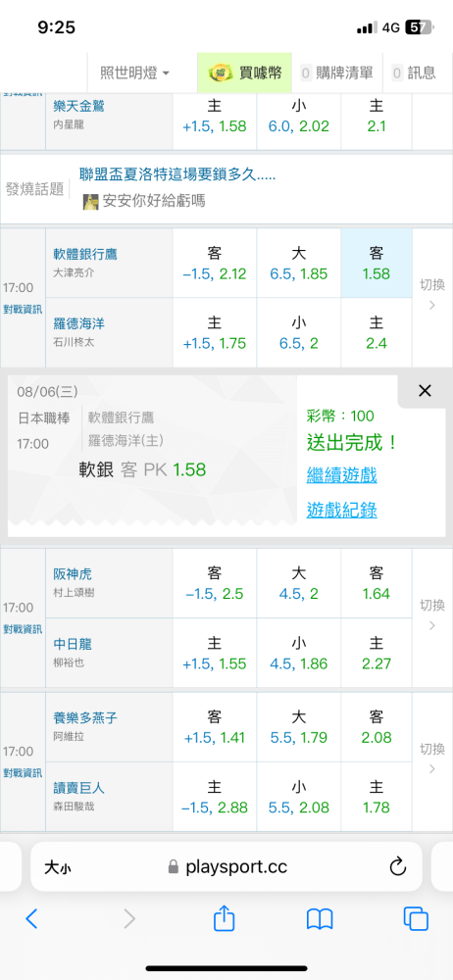Expand 切換 for 養樂多燕子 game
Screen dimensions: 453x980
click(x=431, y=759)
